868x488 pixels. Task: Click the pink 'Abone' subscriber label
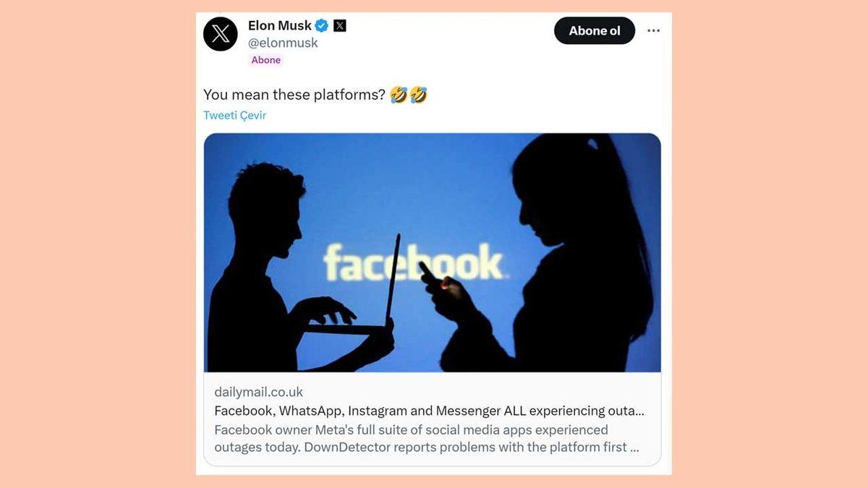[265, 60]
